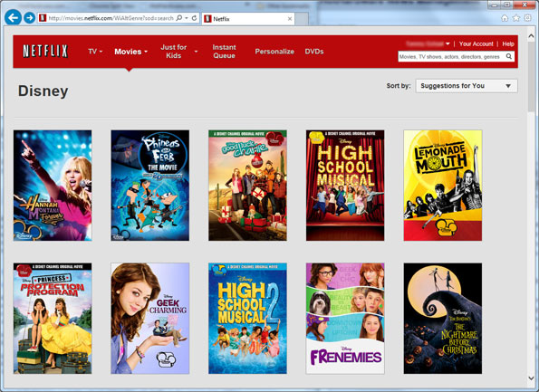Select the Netflix browser tab

click(248, 19)
